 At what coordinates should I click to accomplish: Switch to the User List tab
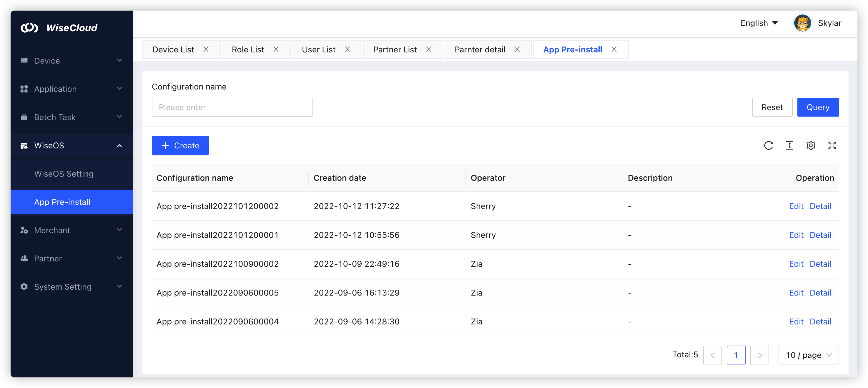tap(318, 49)
